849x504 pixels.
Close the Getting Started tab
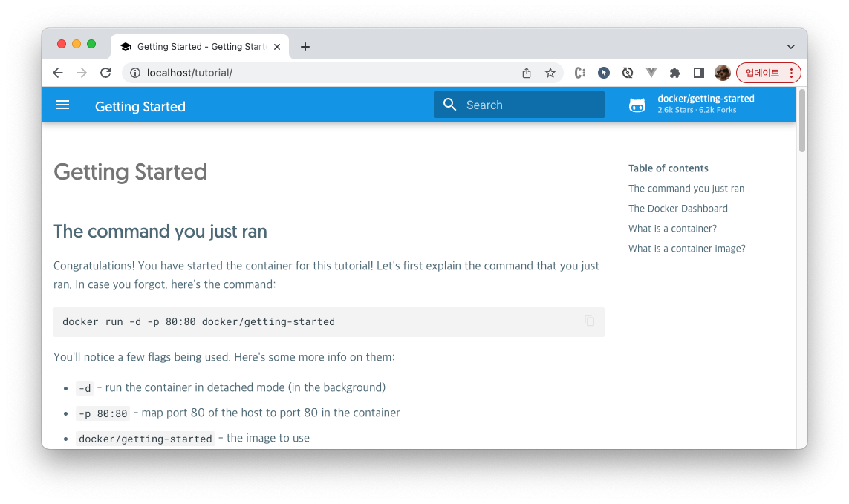[x=277, y=47]
